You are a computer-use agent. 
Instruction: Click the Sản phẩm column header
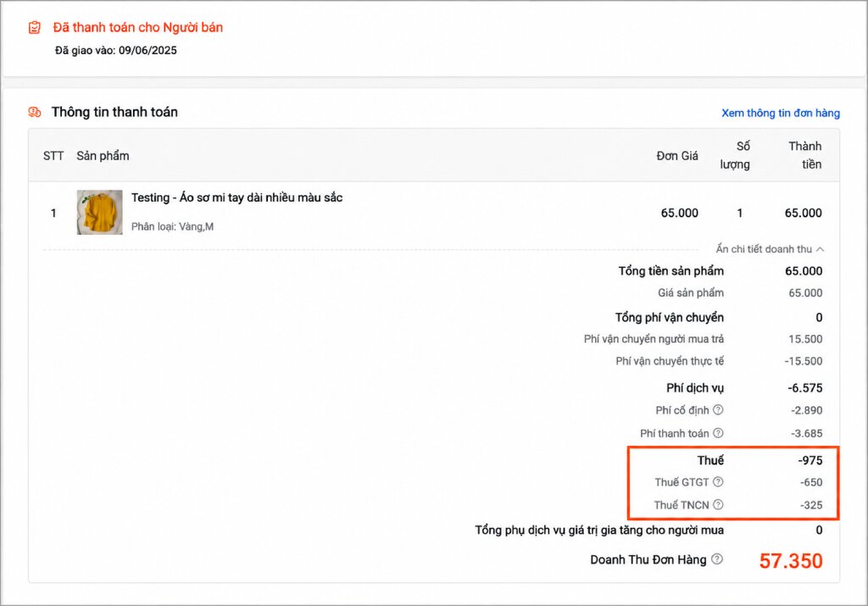[103, 156]
